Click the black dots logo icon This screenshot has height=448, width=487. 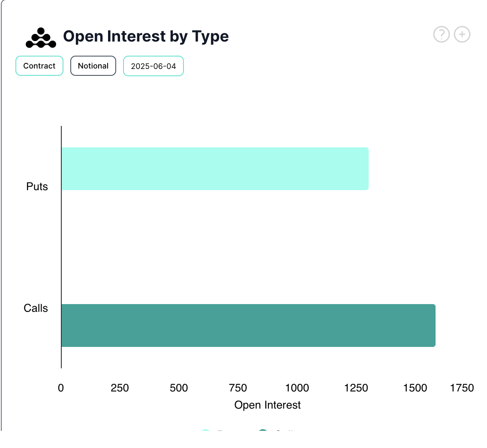[41, 38]
